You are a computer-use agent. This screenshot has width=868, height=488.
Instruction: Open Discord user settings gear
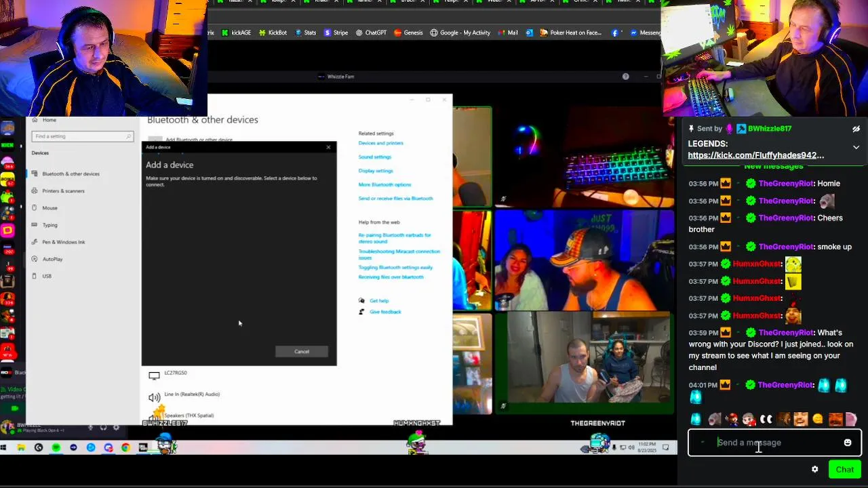pyautogui.click(x=116, y=428)
